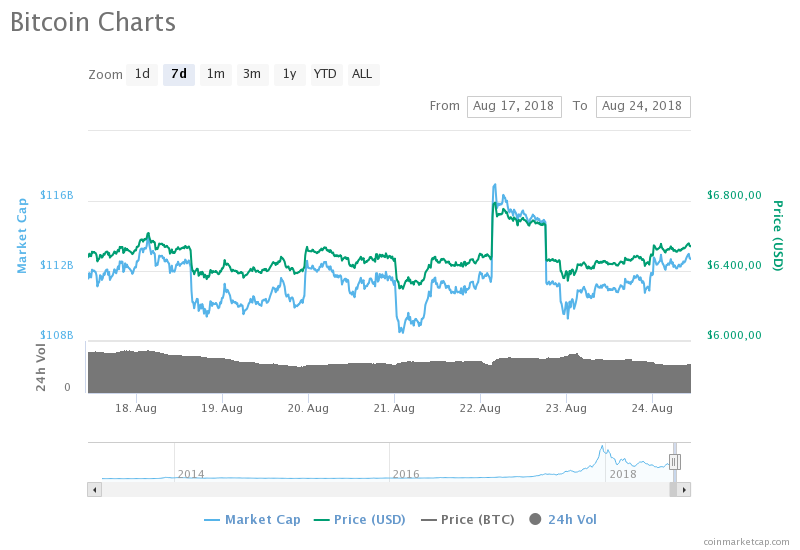Toggle the 24h Vol series in legend
The height and width of the screenshot is (550, 800).
563,519
